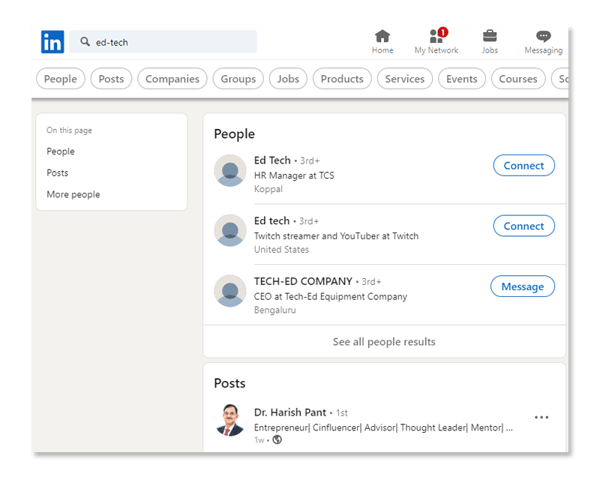Click inside the ed-tech search field
The image size is (600, 477).
click(163, 42)
